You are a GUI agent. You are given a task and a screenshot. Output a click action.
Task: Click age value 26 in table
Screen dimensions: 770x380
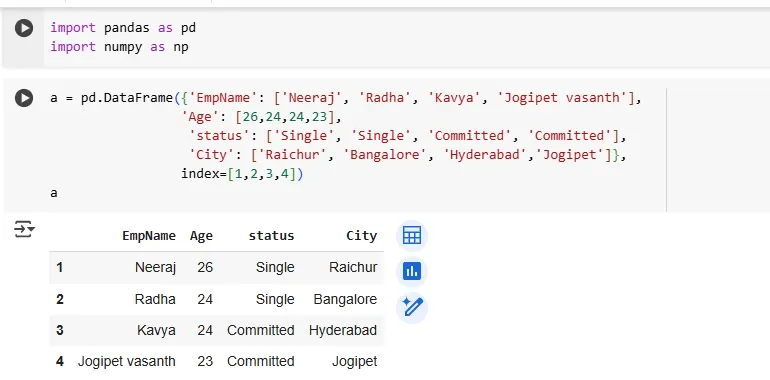(205, 268)
